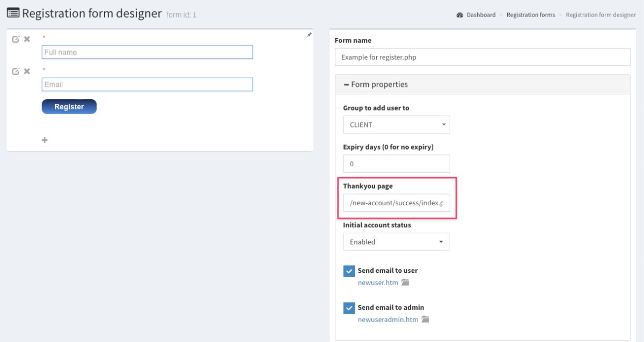Browse folder icon next to newuser.htm
The width and height of the screenshot is (644, 342).
point(405,282)
